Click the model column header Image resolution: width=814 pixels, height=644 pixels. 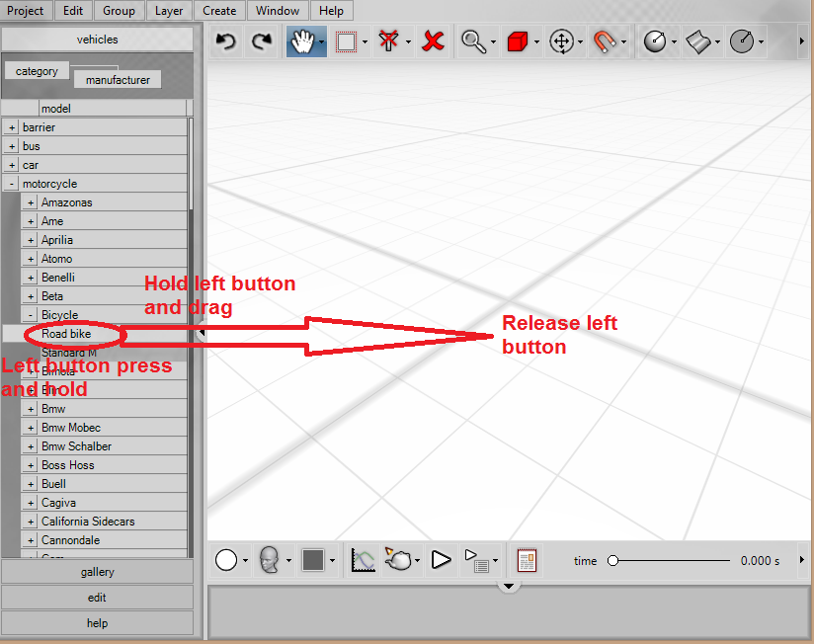(x=113, y=109)
